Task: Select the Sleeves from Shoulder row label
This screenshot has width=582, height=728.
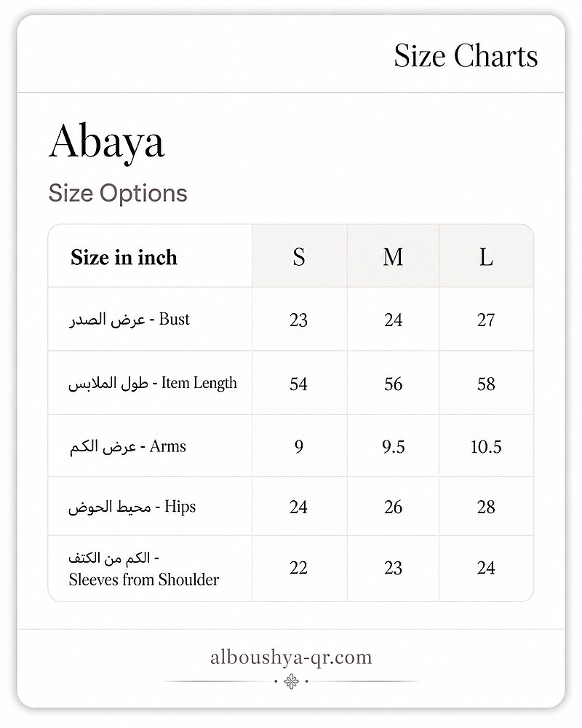Action: point(144,569)
